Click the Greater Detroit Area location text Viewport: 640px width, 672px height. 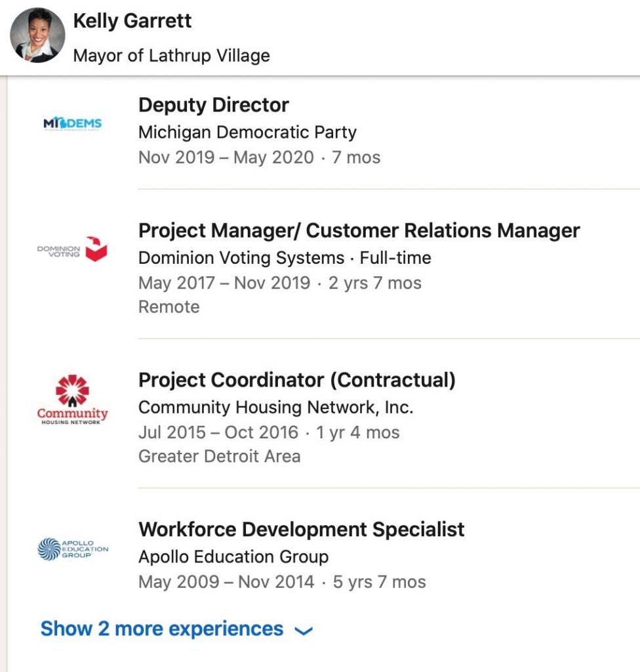click(x=219, y=456)
